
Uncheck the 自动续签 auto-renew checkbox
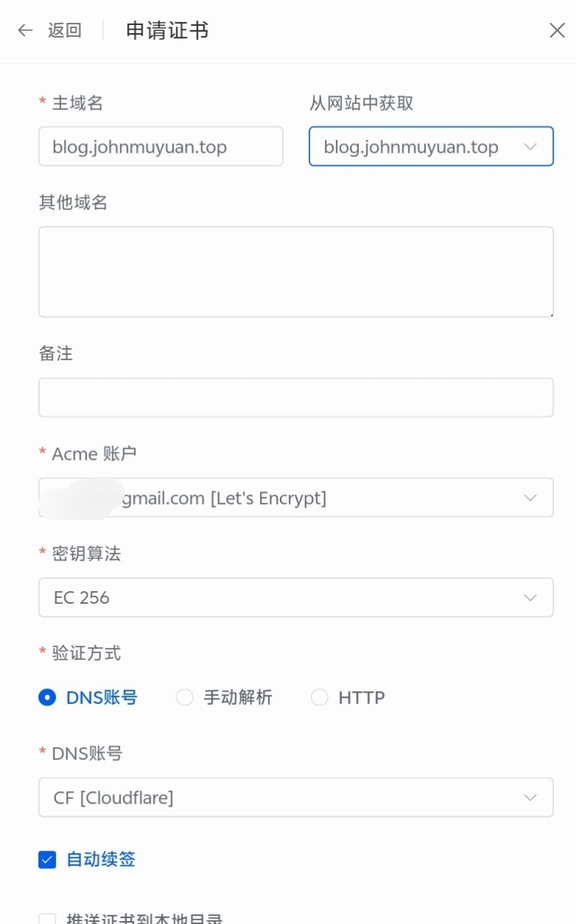47,859
